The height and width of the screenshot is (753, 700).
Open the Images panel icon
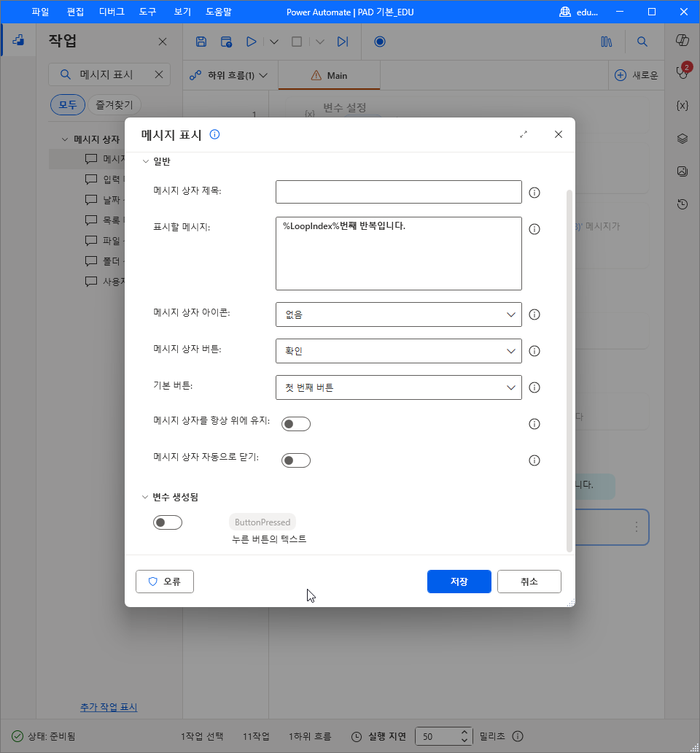(682, 171)
